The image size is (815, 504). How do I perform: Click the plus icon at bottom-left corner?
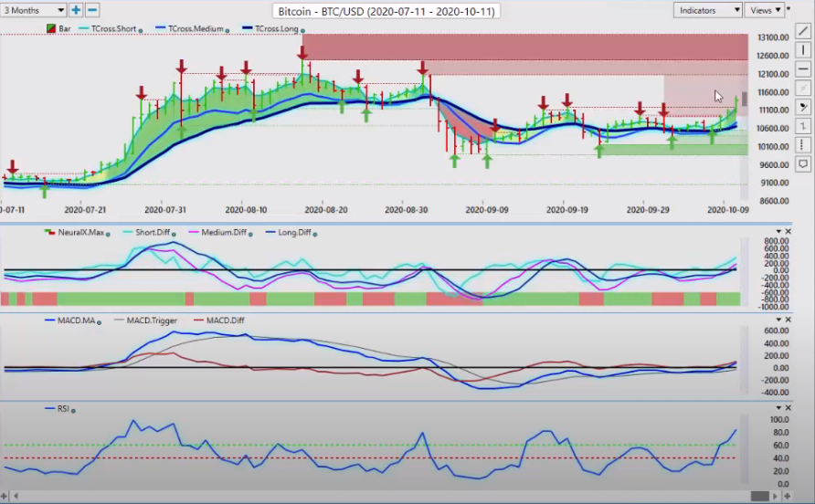point(5,496)
